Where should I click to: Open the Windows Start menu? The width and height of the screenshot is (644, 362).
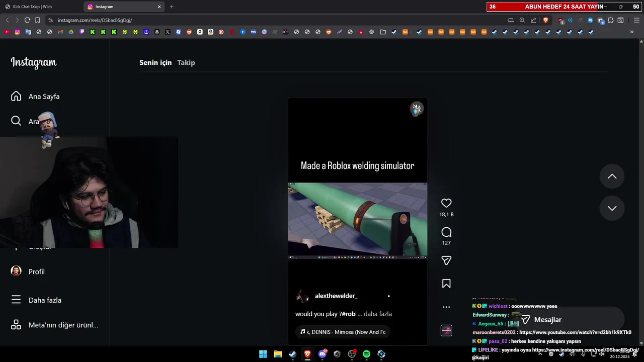coord(263,354)
